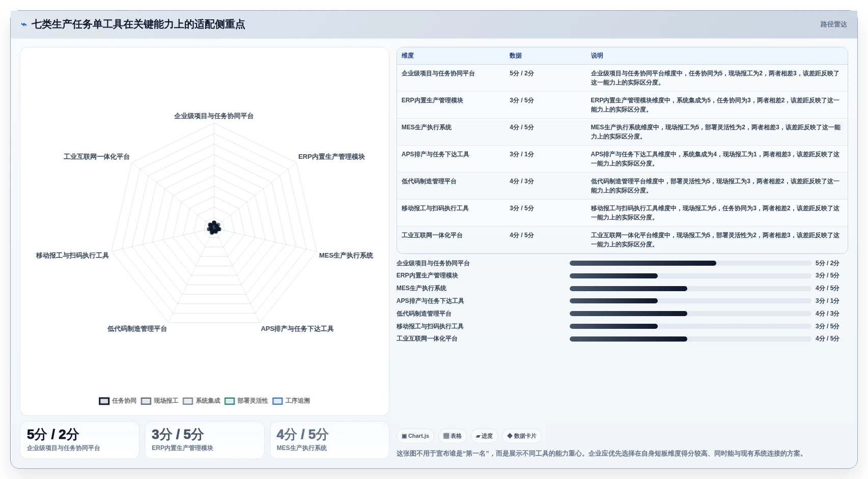
Task: Click the 进度 tag
Action: 484,436
